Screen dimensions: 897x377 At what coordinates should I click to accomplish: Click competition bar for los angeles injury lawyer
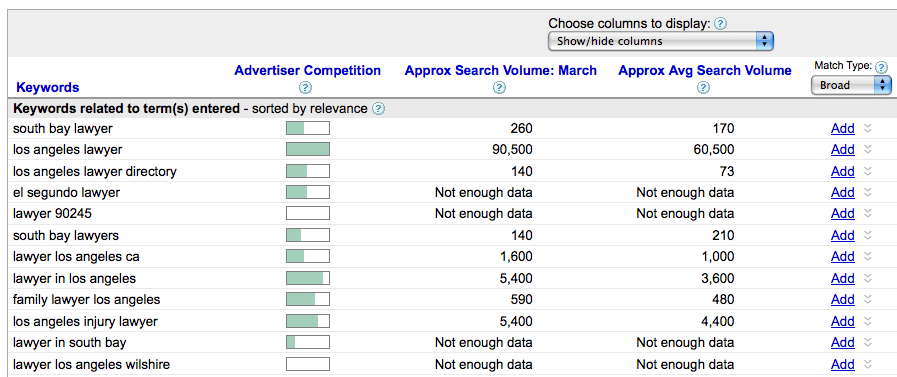point(308,321)
